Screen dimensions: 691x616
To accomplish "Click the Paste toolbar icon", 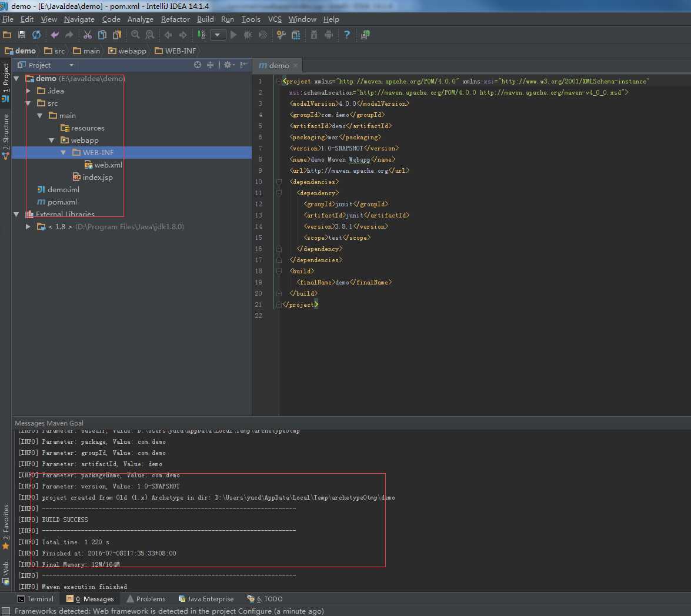I will 117,35.
